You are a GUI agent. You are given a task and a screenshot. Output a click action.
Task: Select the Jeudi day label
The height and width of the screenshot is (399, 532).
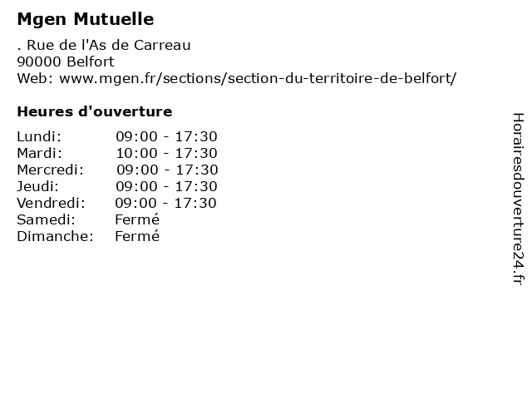click(x=38, y=186)
